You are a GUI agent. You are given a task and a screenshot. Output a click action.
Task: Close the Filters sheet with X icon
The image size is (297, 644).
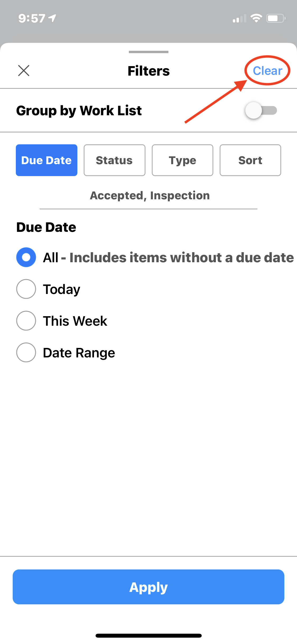point(24,71)
